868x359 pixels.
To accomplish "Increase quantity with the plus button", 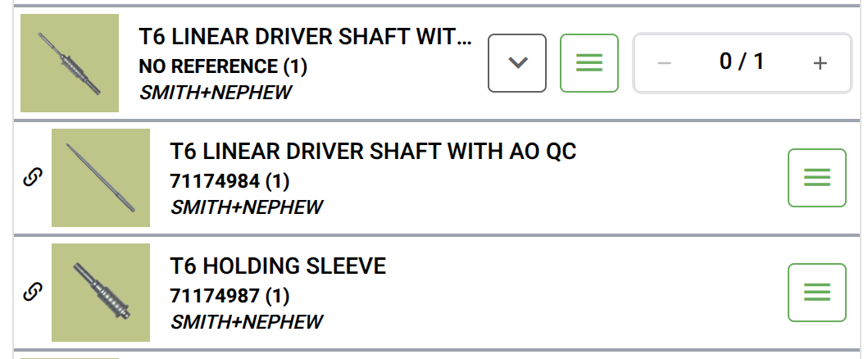I will point(820,63).
